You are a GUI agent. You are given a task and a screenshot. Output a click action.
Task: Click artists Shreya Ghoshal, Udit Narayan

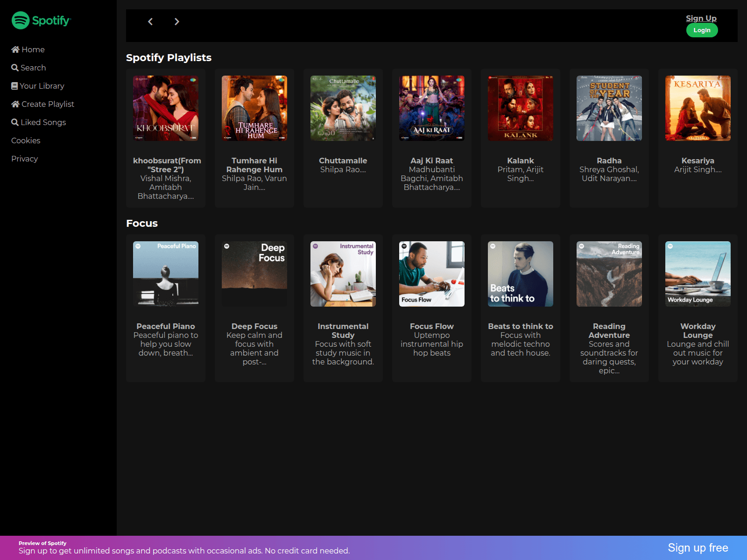(609, 174)
